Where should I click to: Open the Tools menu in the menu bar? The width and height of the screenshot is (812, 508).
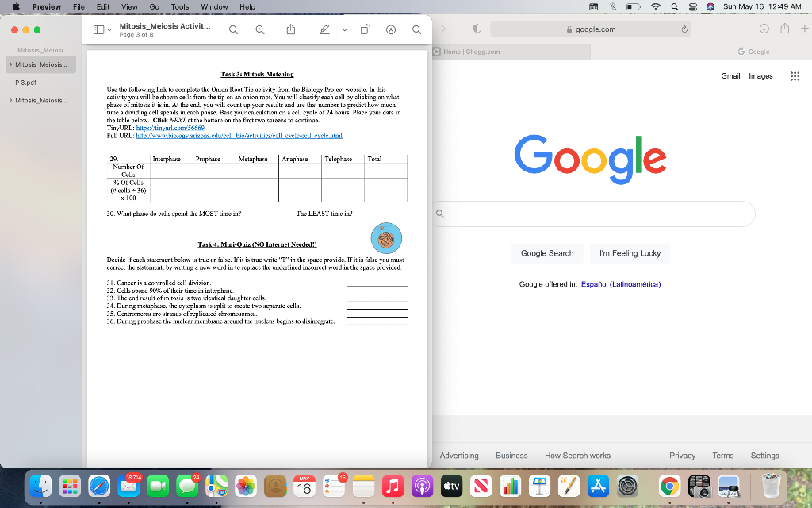179,6
